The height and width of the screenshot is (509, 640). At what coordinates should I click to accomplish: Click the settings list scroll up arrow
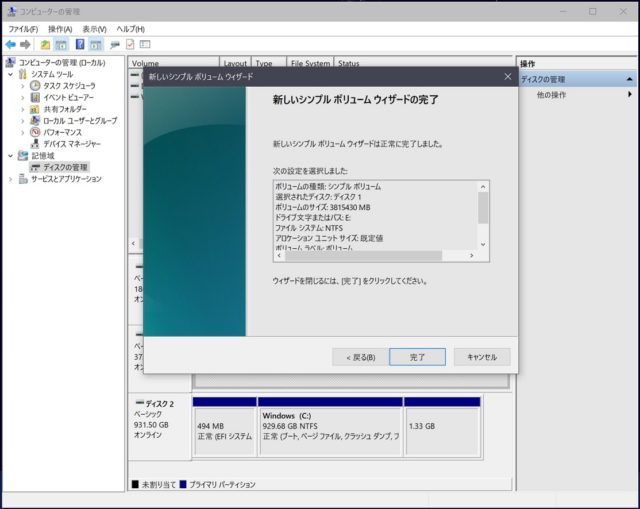[x=483, y=187]
